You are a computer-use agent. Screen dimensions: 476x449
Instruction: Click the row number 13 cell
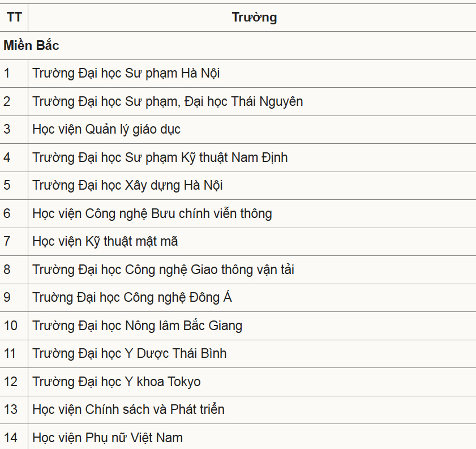coord(11,409)
